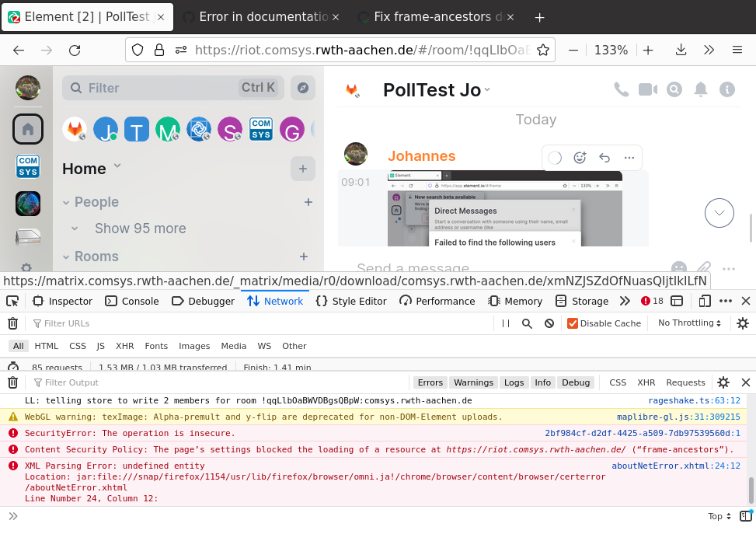This screenshot has height=541, width=756.
Task: Reply to Johannes message
Action: pos(604,158)
